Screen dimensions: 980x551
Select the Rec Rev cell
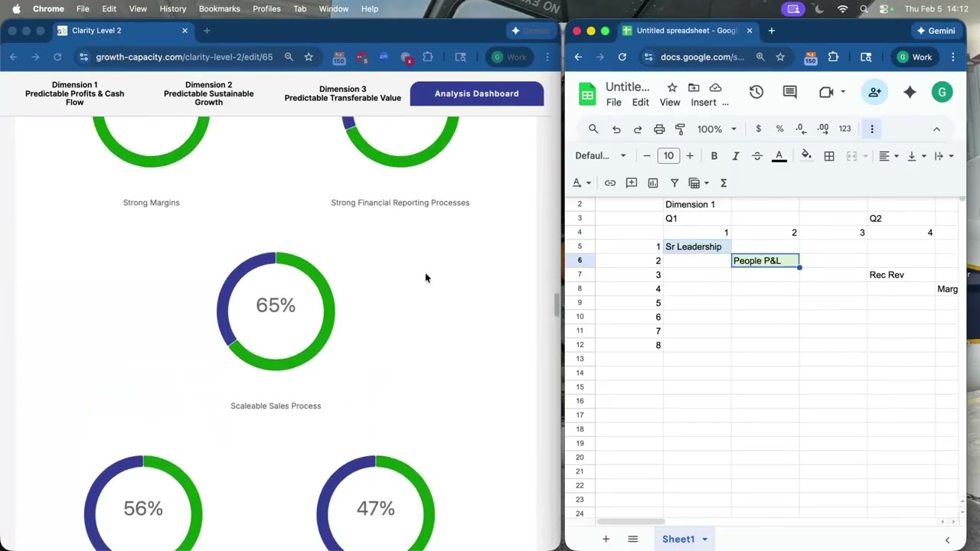coord(901,275)
